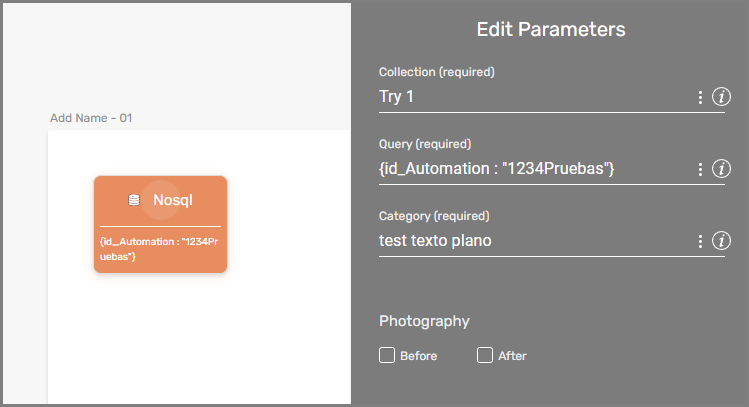
Task: Open three-dot options for Category field
Action: 700,241
